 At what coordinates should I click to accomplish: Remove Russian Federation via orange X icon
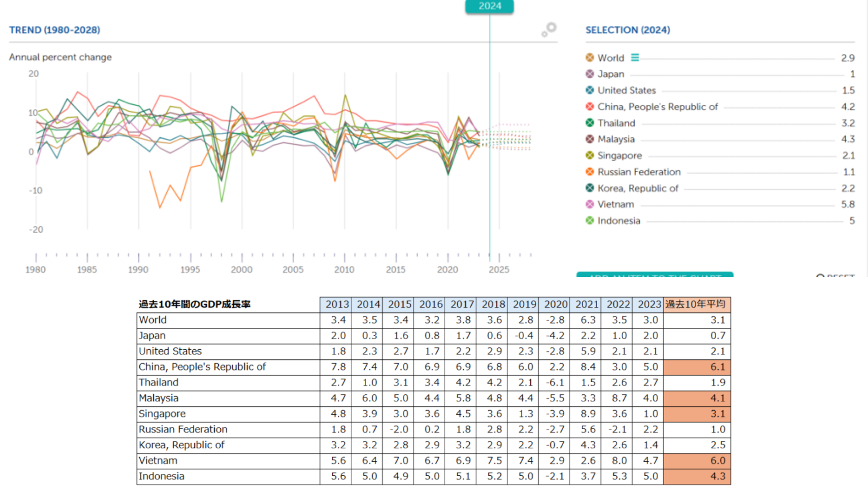[x=590, y=172]
